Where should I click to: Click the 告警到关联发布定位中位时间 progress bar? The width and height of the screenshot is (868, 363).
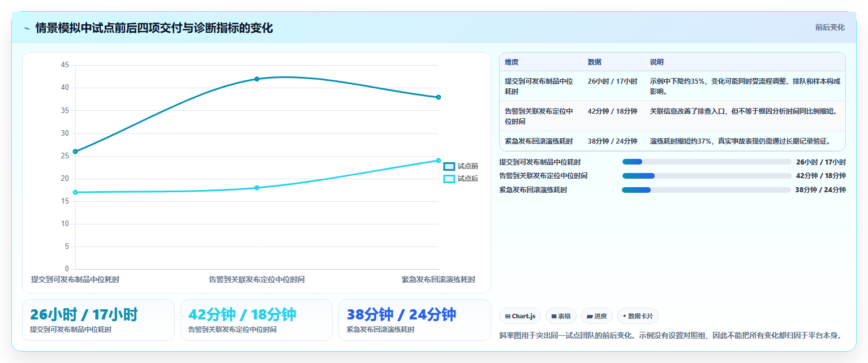(707, 176)
